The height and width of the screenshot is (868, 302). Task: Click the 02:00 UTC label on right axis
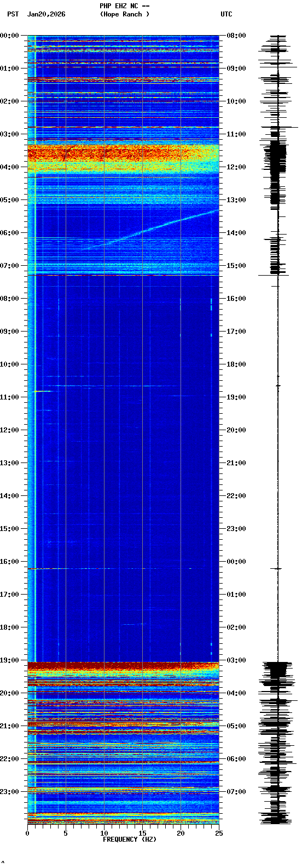click(x=236, y=627)
